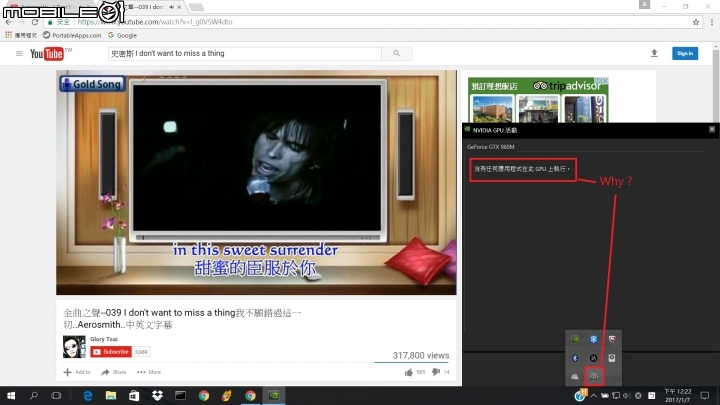Dislike the video with thumbs down
The height and width of the screenshot is (405, 720).
coord(435,371)
